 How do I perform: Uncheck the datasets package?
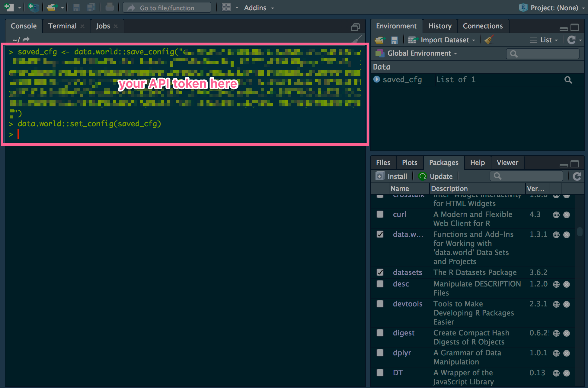[380, 272]
